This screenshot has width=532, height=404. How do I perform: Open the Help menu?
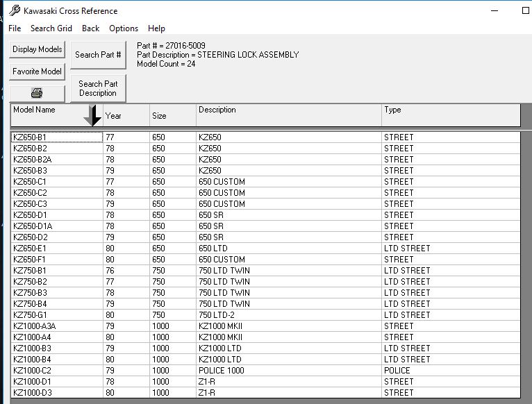[x=156, y=28]
